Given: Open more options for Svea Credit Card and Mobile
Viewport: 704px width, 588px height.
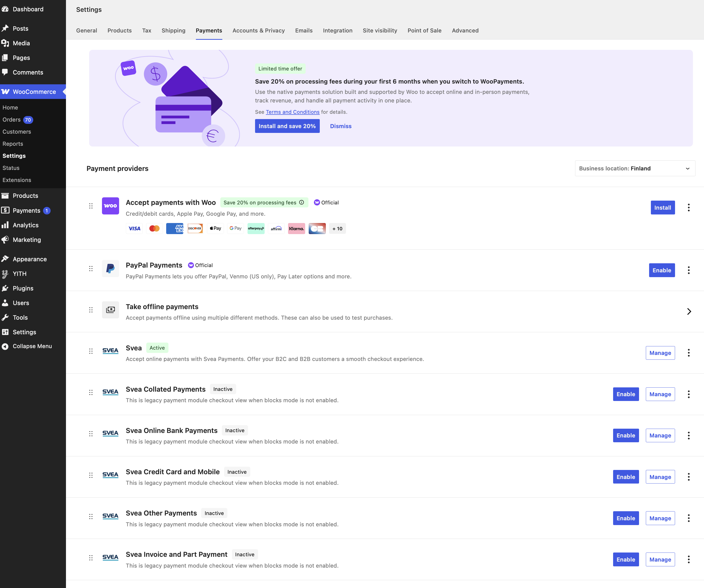Looking at the screenshot, I should pos(689,477).
